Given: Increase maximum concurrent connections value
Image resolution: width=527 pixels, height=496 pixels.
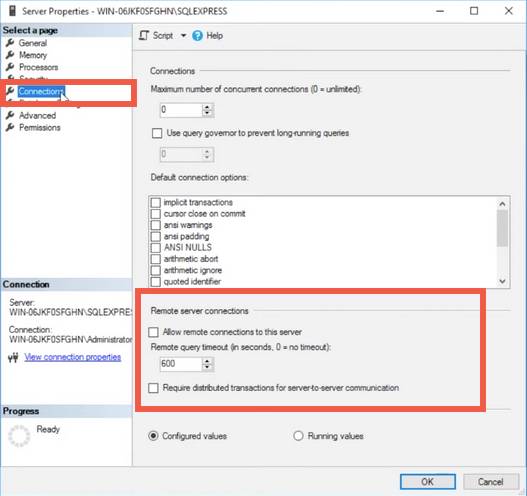Looking at the screenshot, I should (207, 107).
